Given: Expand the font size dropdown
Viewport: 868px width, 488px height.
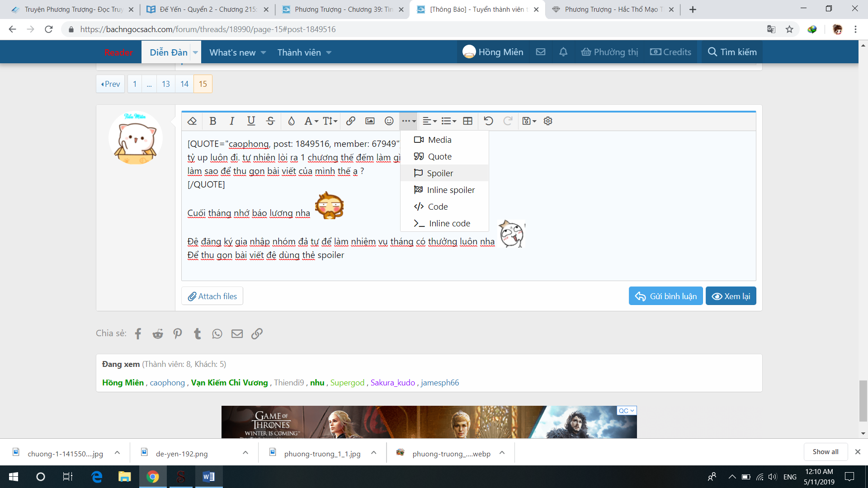Looking at the screenshot, I should click(x=330, y=121).
